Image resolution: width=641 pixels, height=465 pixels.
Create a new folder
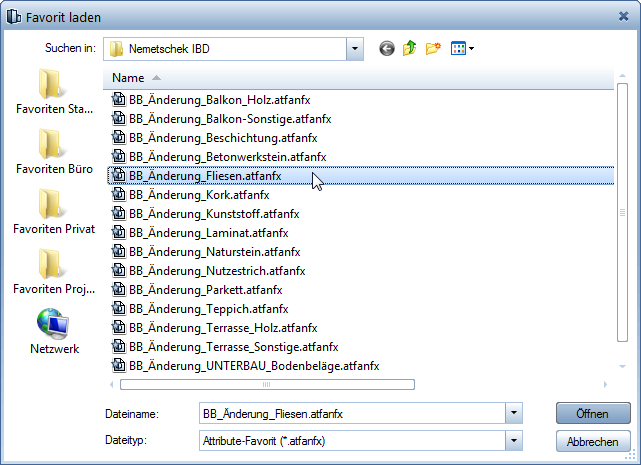(x=433, y=48)
